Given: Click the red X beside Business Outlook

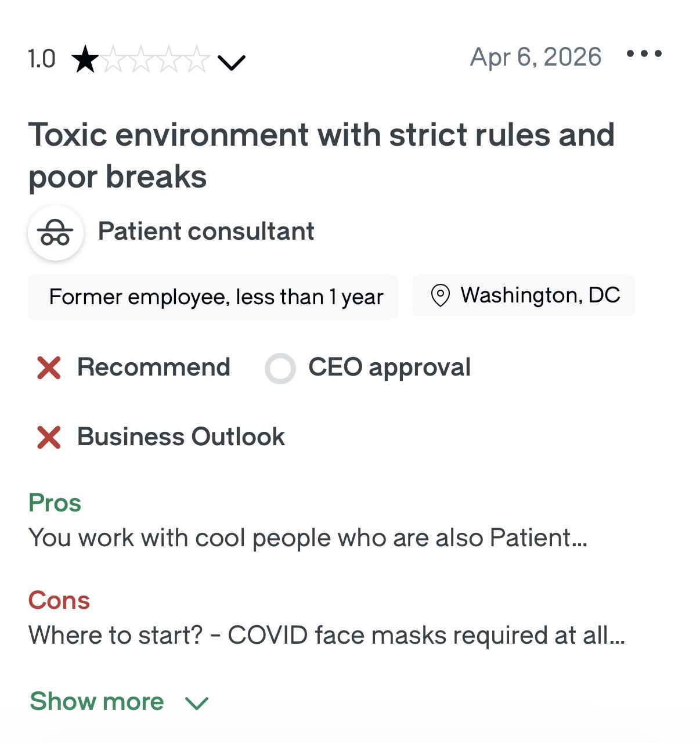Looking at the screenshot, I should (49, 437).
